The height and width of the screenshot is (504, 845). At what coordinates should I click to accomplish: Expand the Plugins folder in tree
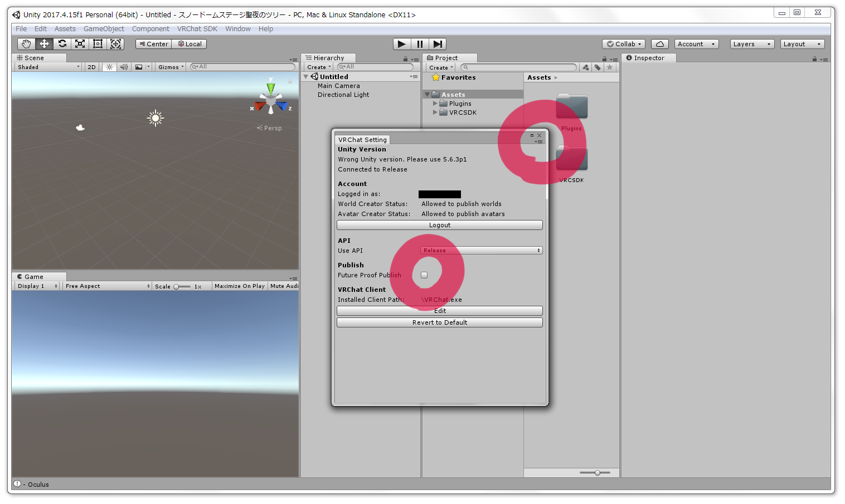(435, 104)
